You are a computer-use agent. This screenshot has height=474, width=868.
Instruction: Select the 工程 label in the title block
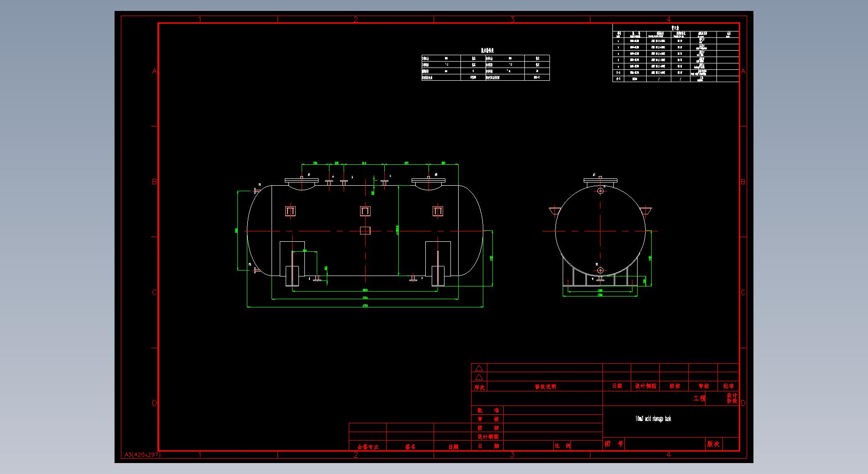[699, 398]
